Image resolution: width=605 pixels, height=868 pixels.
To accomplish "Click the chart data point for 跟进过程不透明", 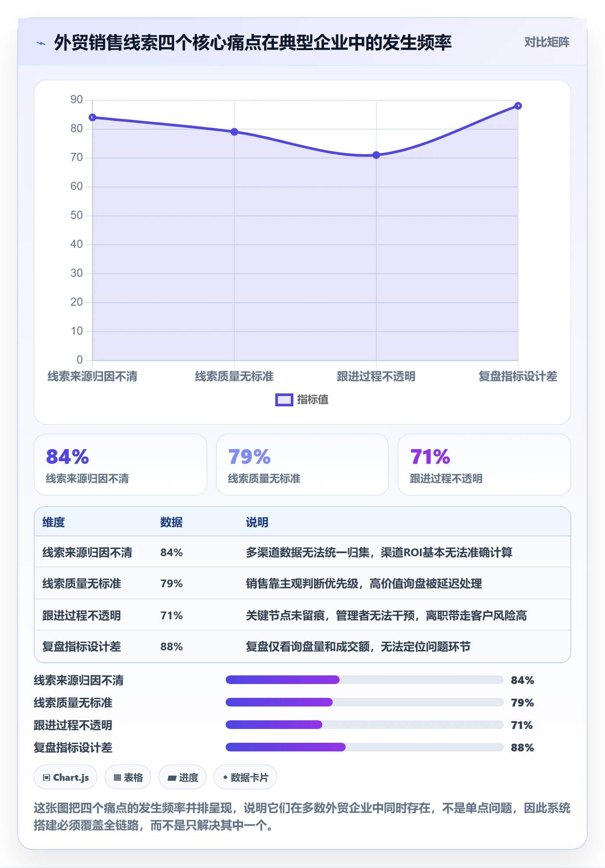I will point(376,155).
